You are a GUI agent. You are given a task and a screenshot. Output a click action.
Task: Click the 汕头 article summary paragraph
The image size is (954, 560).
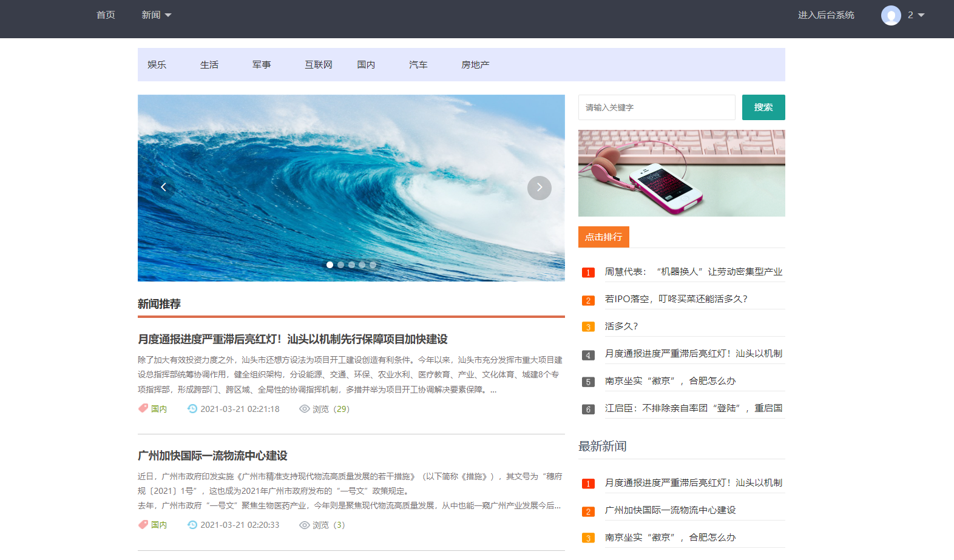coord(351,374)
